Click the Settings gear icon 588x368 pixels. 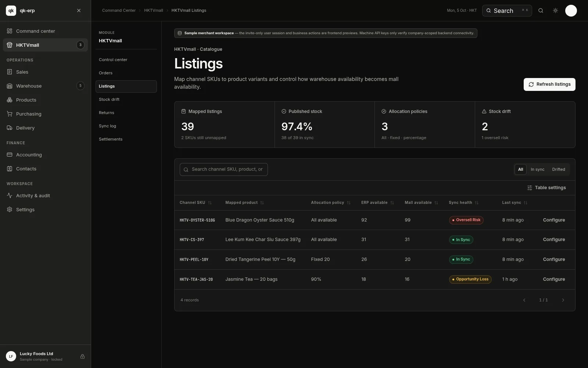(10, 209)
